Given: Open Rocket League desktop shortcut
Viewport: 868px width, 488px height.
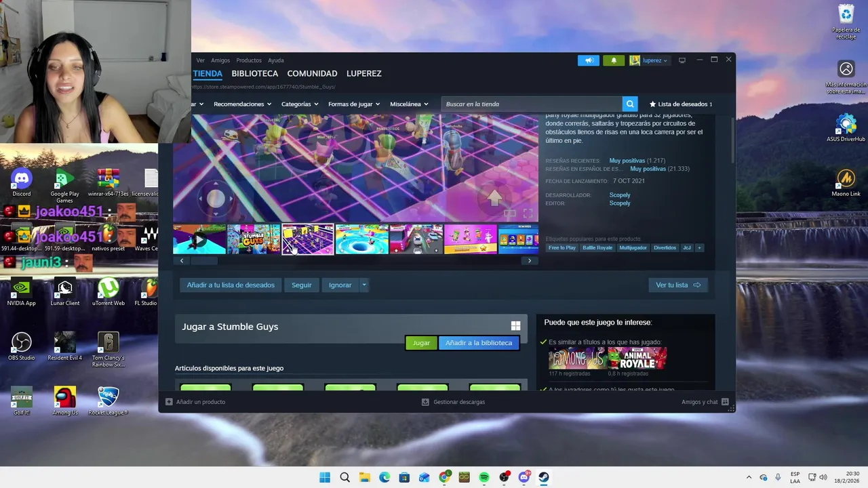Looking at the screenshot, I should coord(108,401).
